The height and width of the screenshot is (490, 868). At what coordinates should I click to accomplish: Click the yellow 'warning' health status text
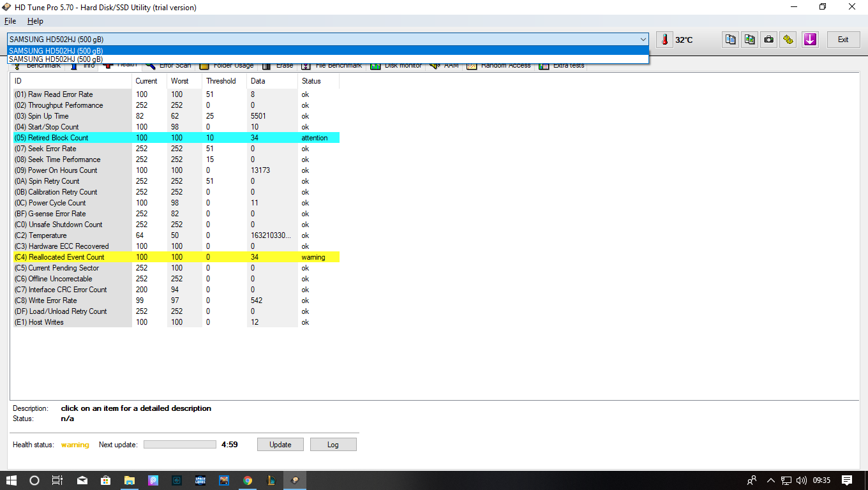pos(75,445)
